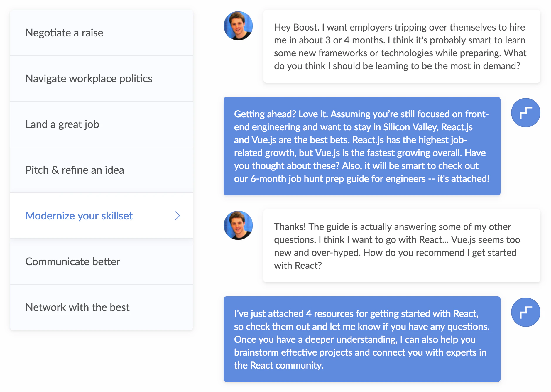Click the second user avatar photo
The width and height of the screenshot is (551, 392).
(238, 225)
